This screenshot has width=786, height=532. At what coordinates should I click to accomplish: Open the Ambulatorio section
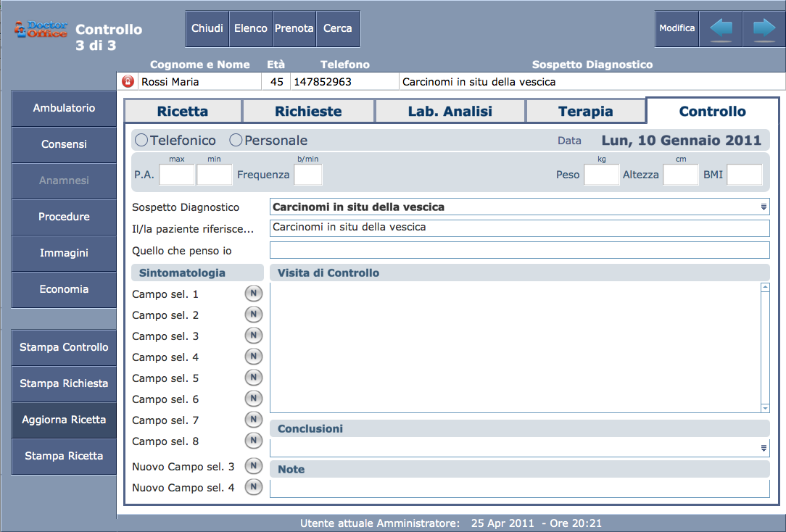click(64, 108)
